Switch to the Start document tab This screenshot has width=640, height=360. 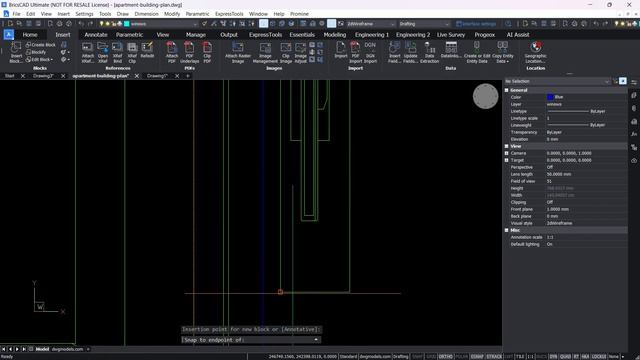[9, 76]
